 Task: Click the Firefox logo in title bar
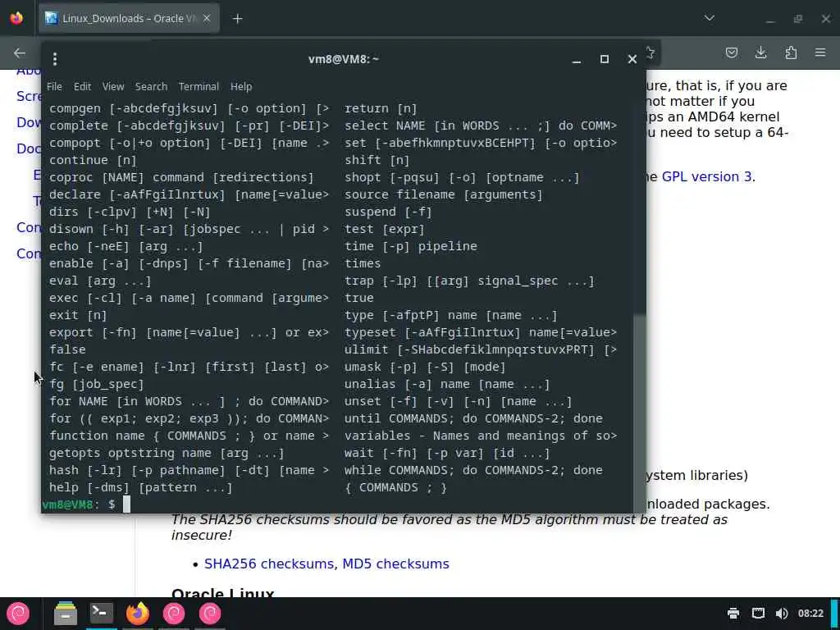[16, 18]
